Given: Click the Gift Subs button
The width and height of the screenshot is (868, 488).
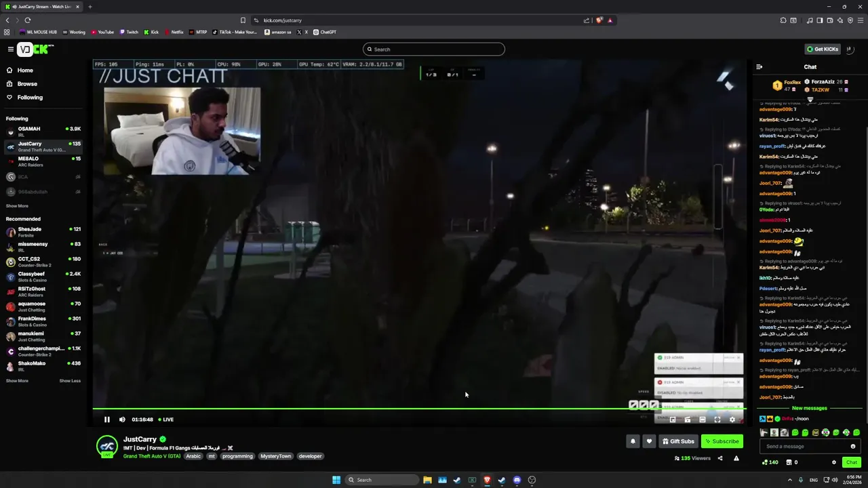Looking at the screenshot, I should 677,441.
